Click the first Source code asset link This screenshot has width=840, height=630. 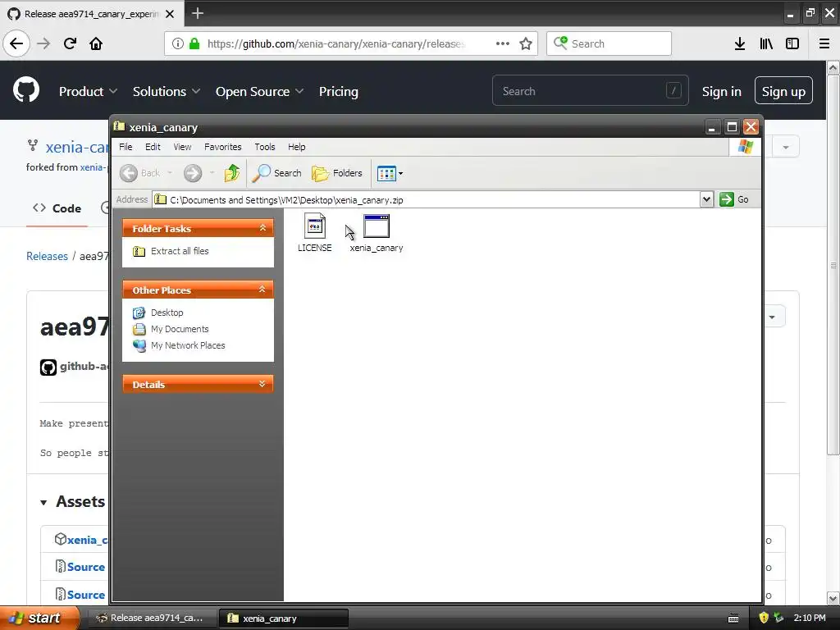[x=85, y=567]
